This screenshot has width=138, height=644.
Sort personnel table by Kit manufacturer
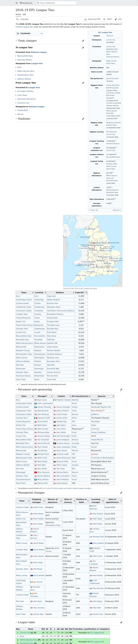[x=81, y=396]
